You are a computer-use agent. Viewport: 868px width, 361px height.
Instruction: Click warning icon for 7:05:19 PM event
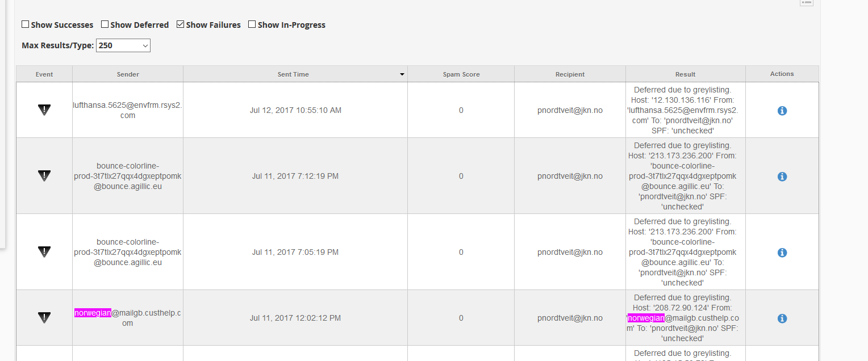pos(44,252)
